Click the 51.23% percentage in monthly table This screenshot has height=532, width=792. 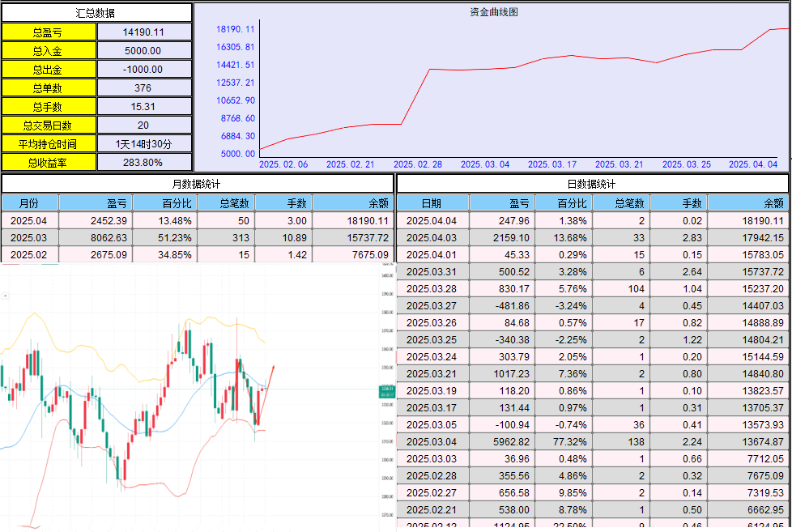[x=175, y=238]
